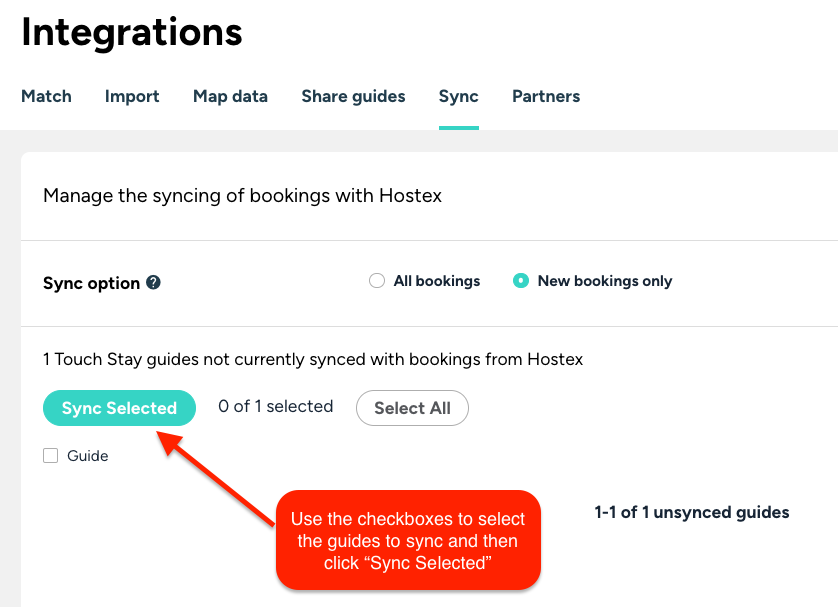Click the Select All button
838x607 pixels.
(x=413, y=408)
